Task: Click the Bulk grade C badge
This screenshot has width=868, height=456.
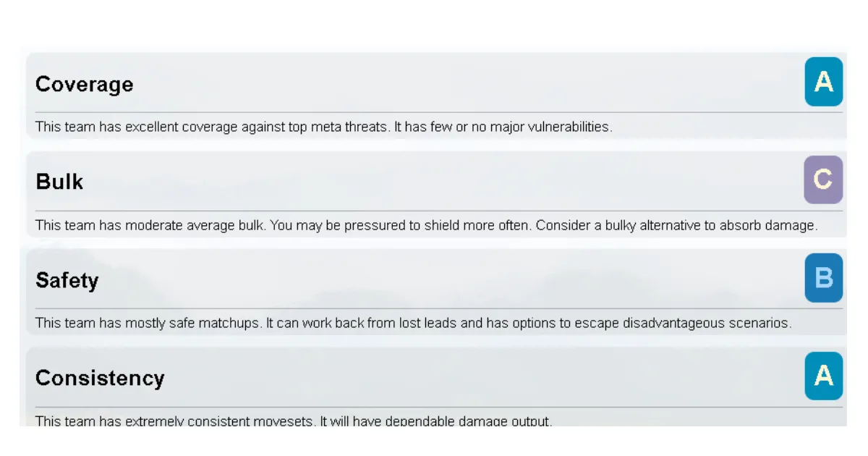Action: 823,180
